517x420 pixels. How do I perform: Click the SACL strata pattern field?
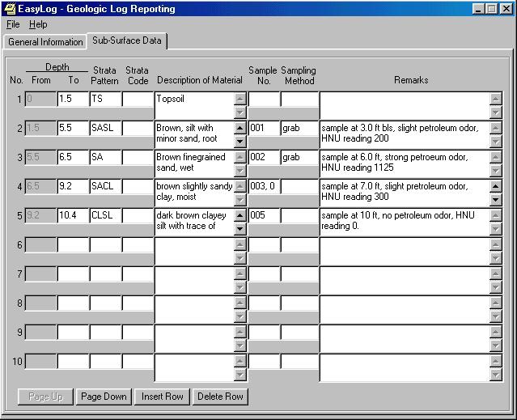point(105,186)
